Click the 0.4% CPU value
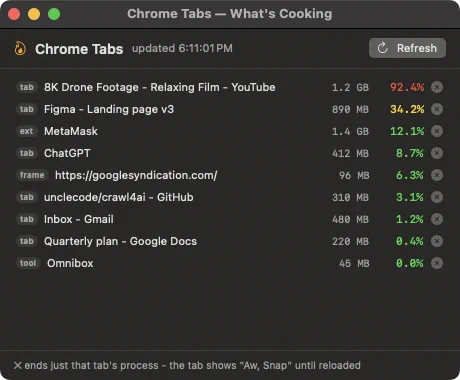460x380 pixels. pos(410,241)
